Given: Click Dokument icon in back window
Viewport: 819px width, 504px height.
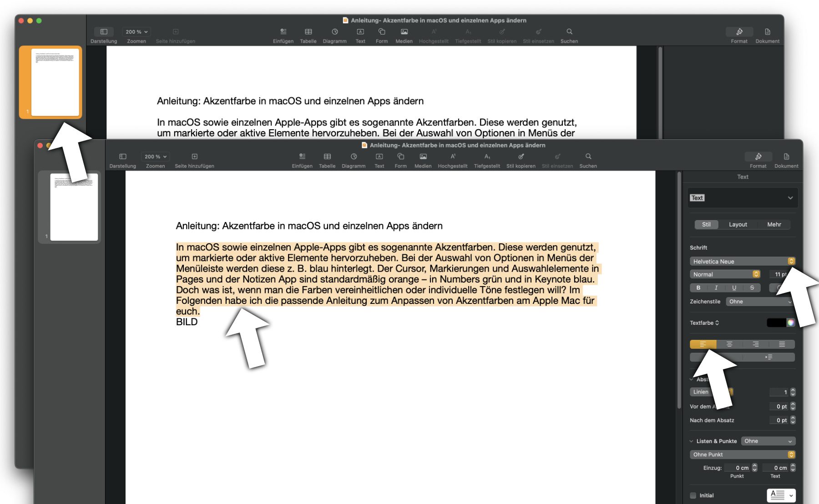Looking at the screenshot, I should (768, 32).
